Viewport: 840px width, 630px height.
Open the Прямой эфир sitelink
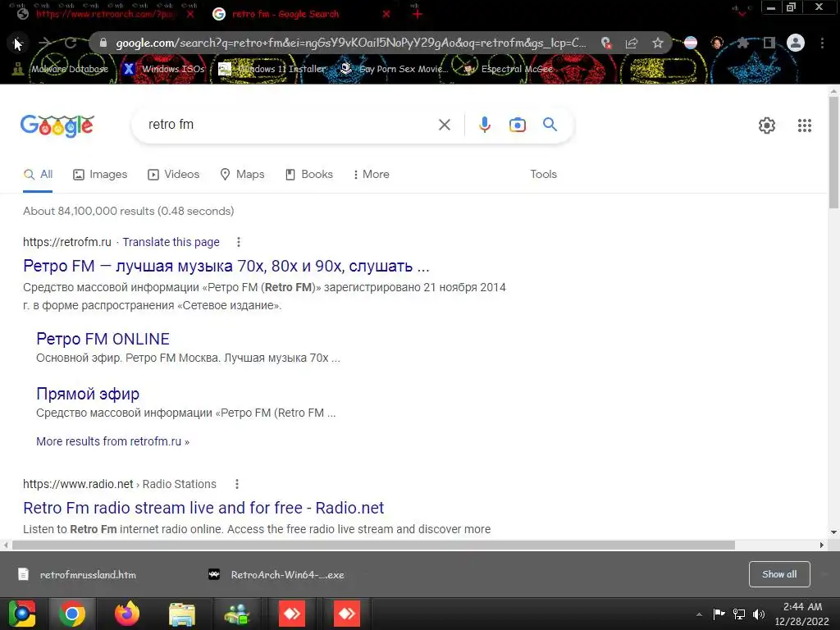point(88,394)
